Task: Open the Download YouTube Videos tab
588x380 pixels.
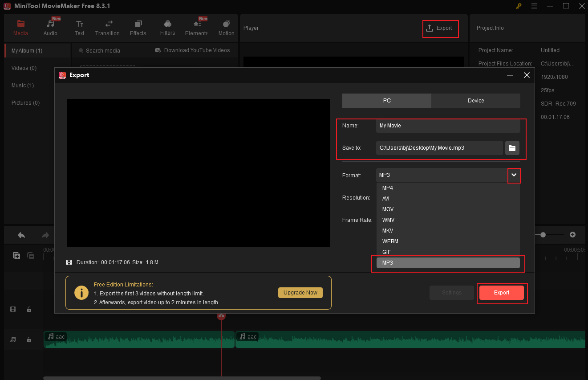Action: pos(192,50)
